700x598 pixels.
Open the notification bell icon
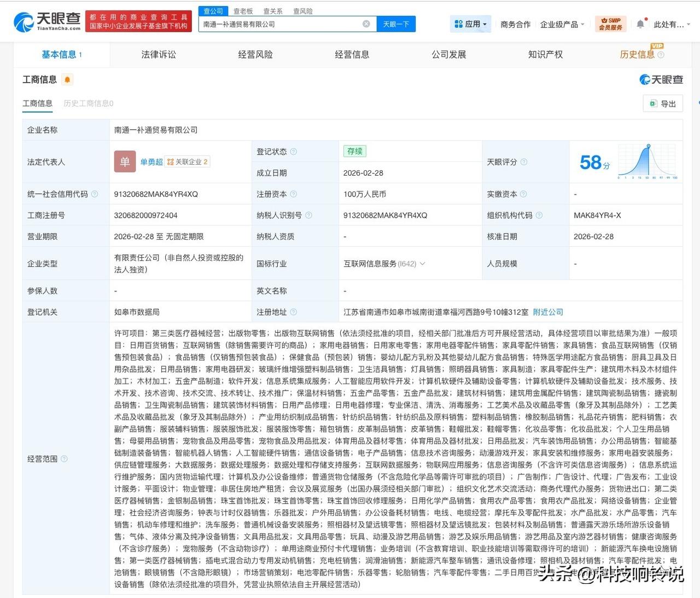(640, 24)
